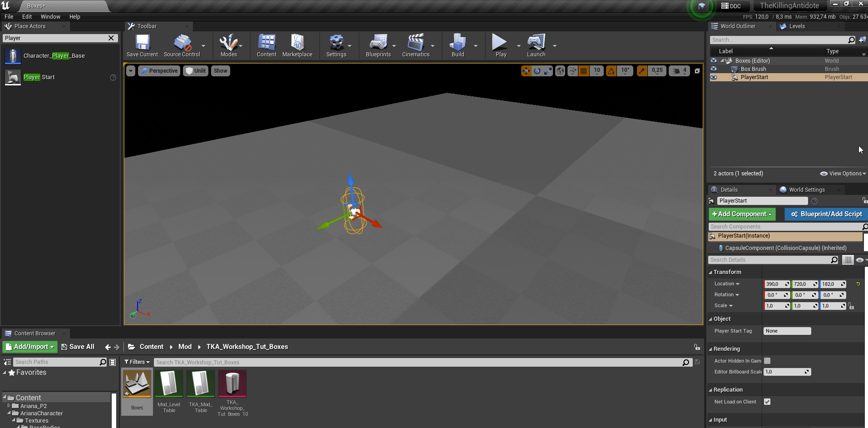Click the Unreal Engine logo
The image size is (868, 428).
tap(5, 5)
